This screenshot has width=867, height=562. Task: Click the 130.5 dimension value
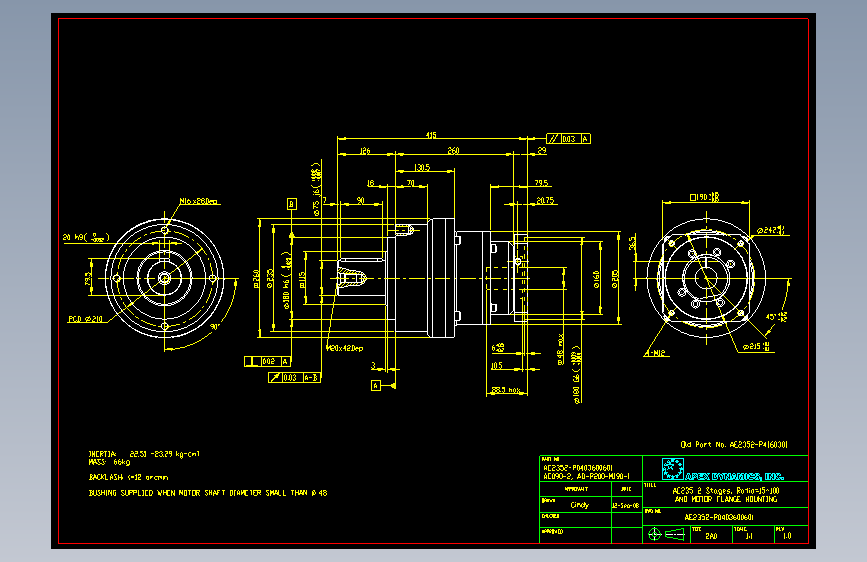click(x=422, y=167)
